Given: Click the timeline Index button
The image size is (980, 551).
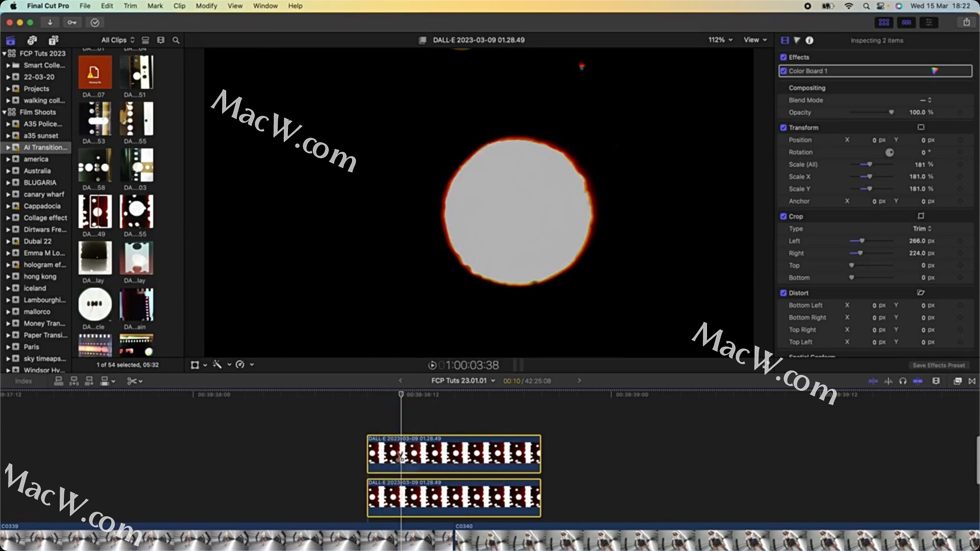Looking at the screenshot, I should pos(23,381).
